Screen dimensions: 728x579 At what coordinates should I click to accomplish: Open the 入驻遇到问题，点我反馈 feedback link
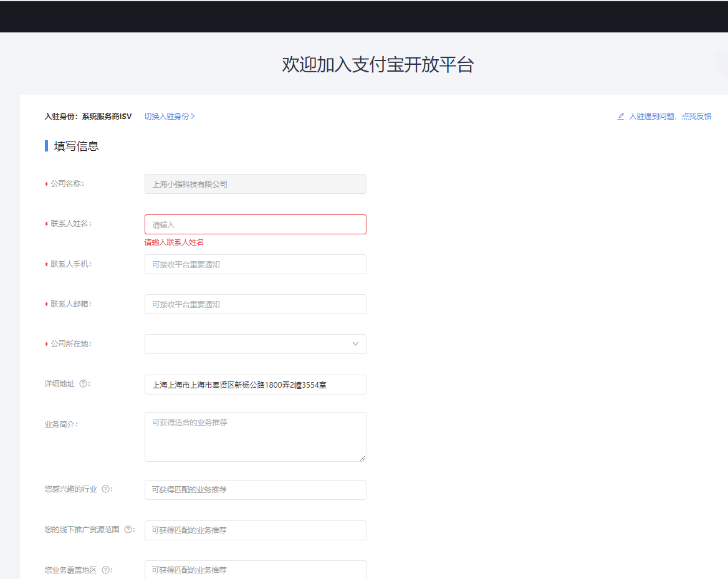(670, 116)
